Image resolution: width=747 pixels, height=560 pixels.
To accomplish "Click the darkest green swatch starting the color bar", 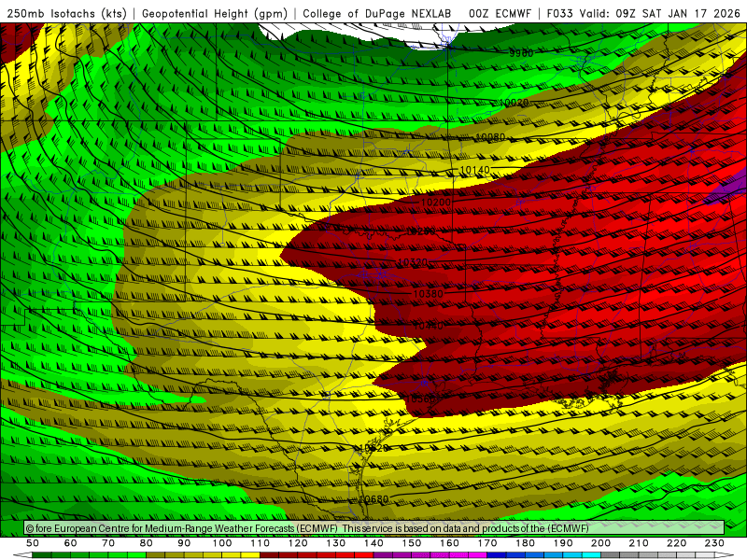I will 41,555.
